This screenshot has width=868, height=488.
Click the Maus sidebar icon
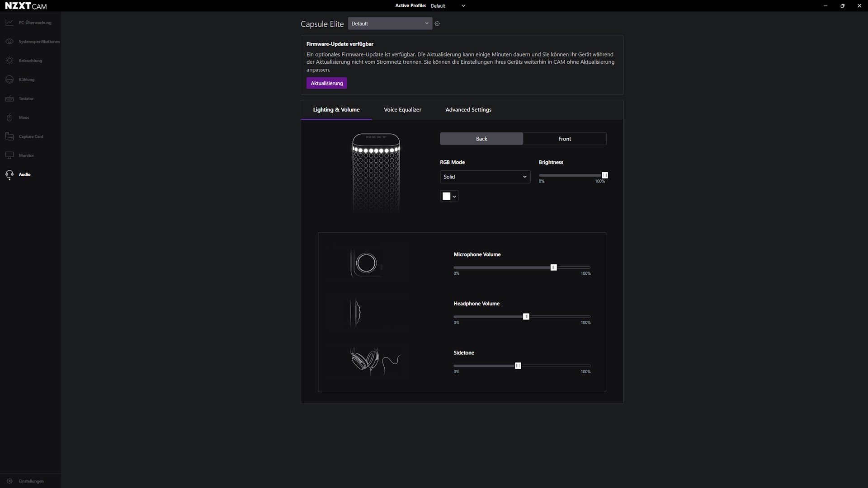click(x=9, y=117)
